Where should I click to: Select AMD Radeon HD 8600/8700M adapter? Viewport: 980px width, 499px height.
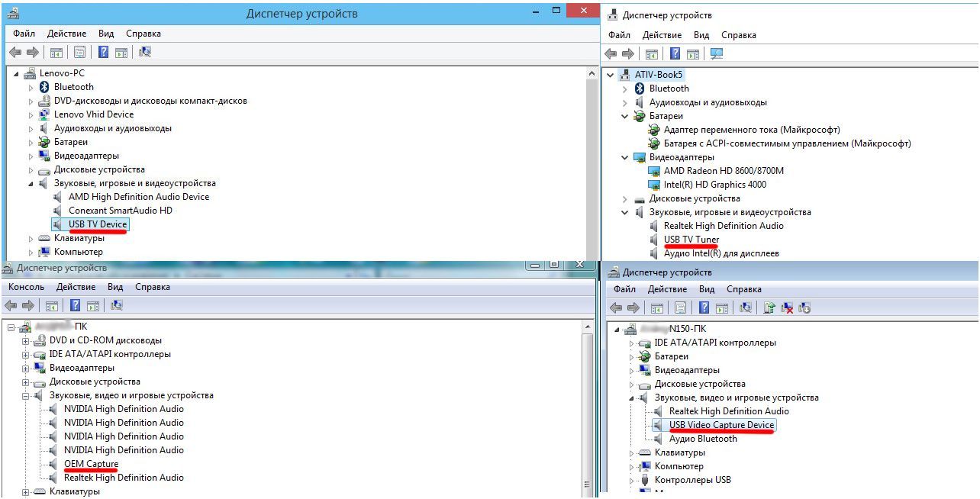[x=724, y=171]
